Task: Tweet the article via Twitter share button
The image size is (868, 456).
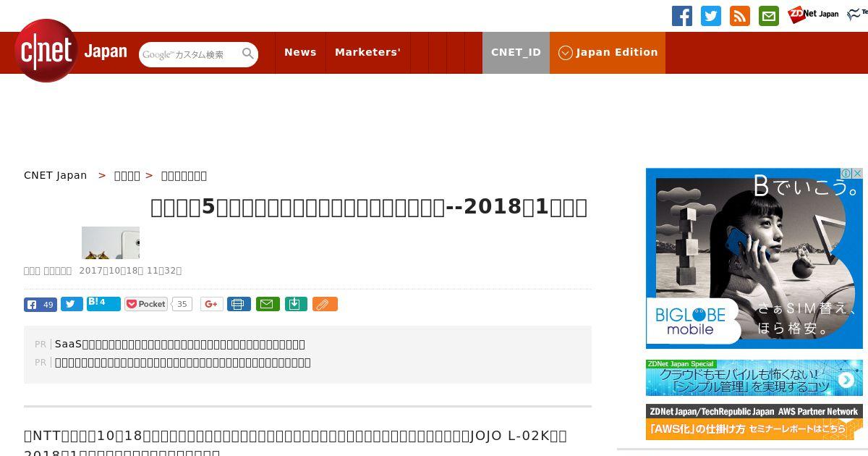Action: (x=72, y=304)
